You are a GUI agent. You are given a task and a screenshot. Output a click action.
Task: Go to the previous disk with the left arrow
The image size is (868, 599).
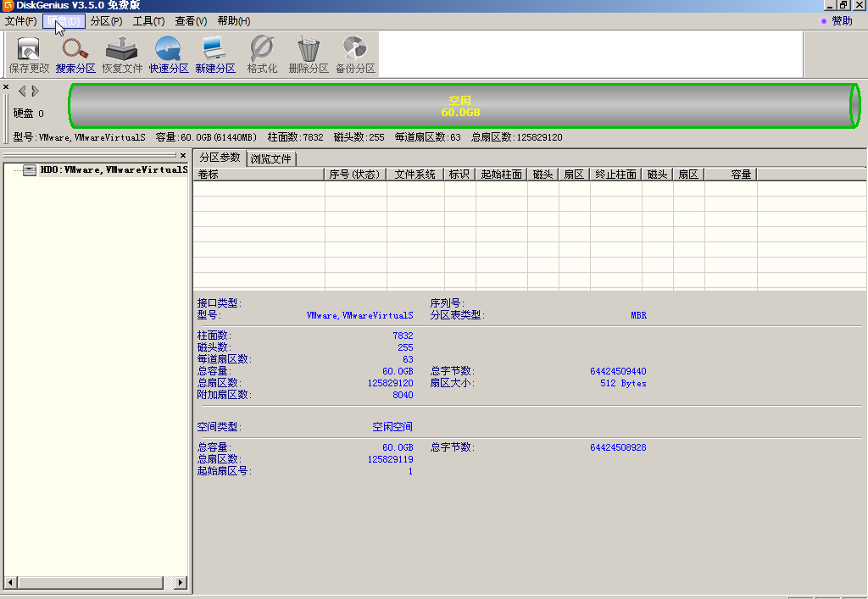tap(22, 91)
